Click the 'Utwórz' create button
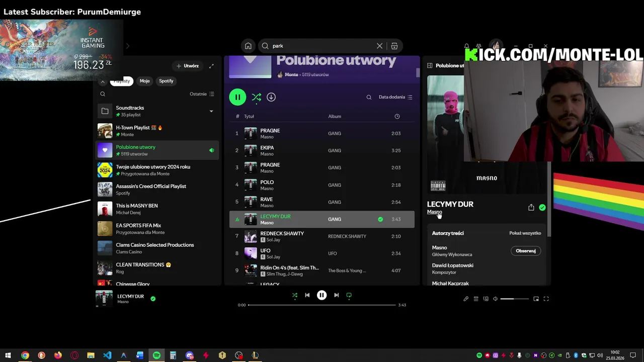Image resolution: width=644 pixels, height=362 pixels. (x=188, y=66)
